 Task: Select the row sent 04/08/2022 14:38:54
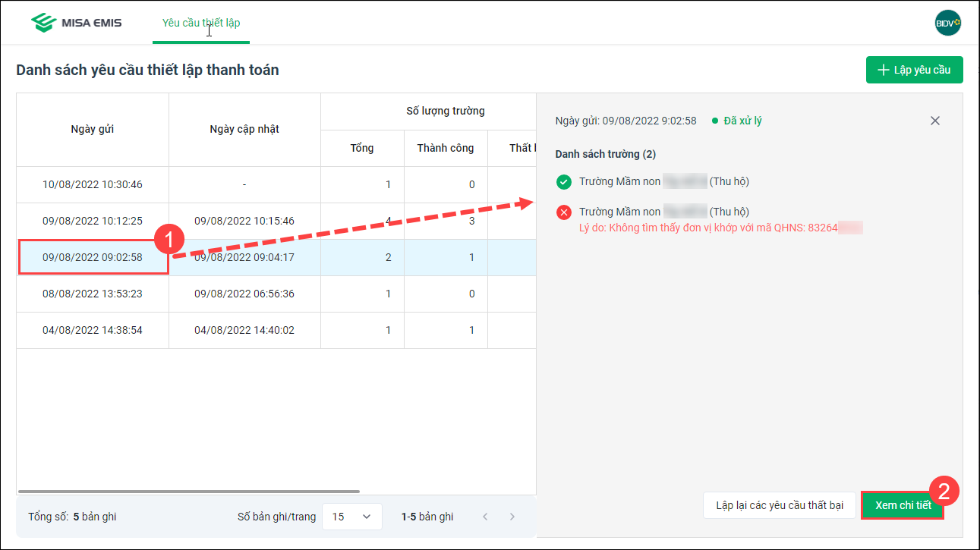pos(93,330)
